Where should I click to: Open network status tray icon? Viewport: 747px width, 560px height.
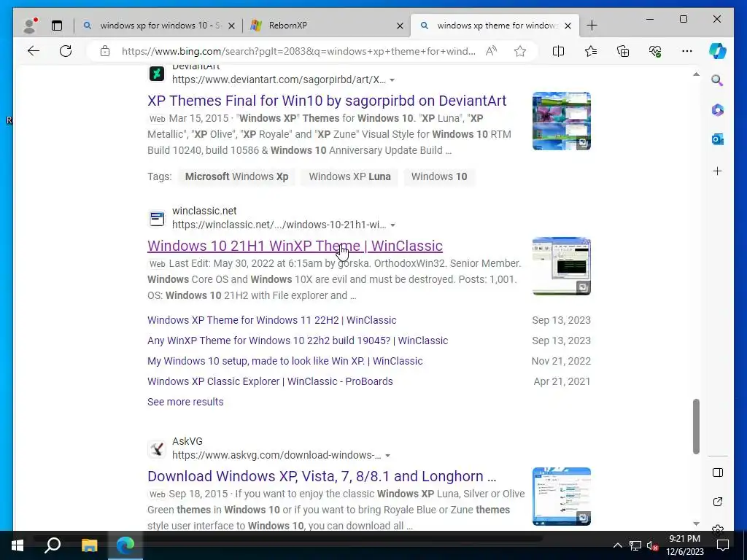(x=635, y=545)
